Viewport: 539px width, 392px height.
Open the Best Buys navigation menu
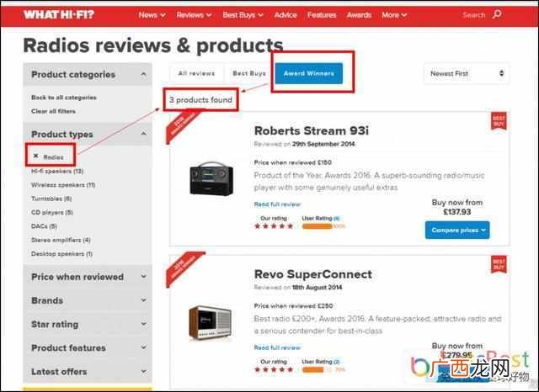(x=243, y=15)
